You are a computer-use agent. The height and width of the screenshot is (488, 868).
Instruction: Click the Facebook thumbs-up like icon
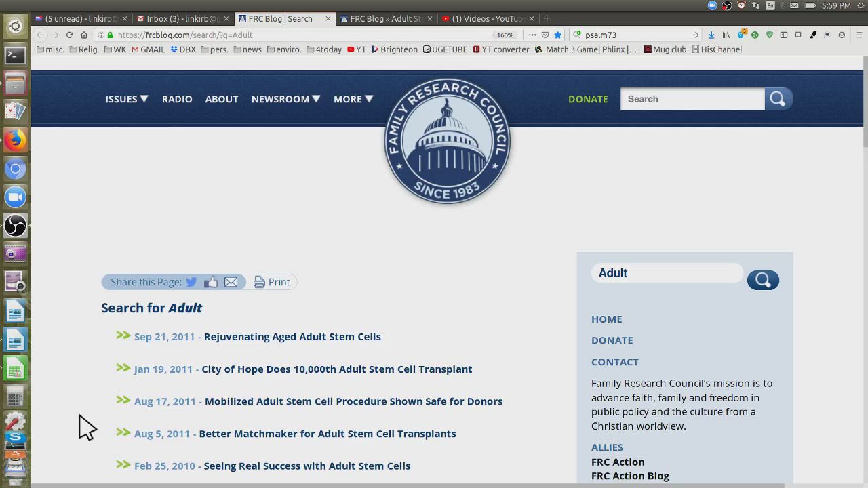tap(211, 282)
